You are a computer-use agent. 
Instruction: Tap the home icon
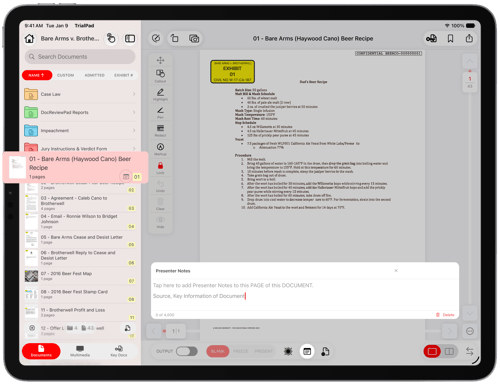click(x=29, y=39)
